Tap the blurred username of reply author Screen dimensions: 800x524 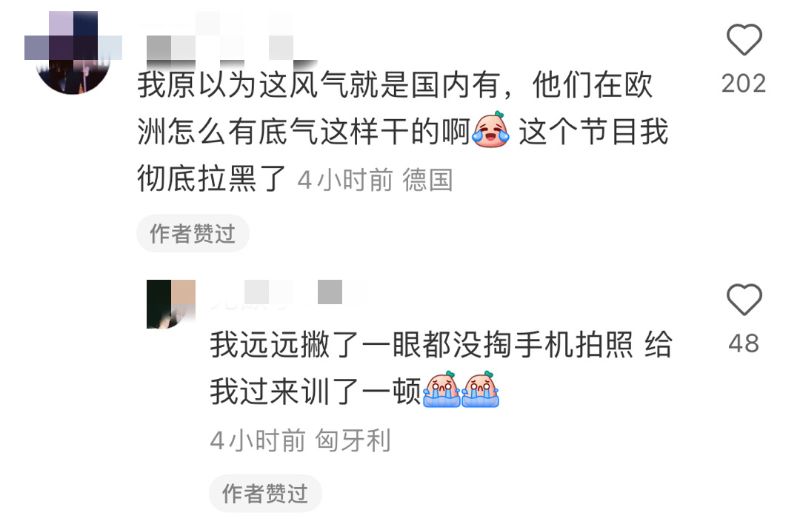[288, 294]
